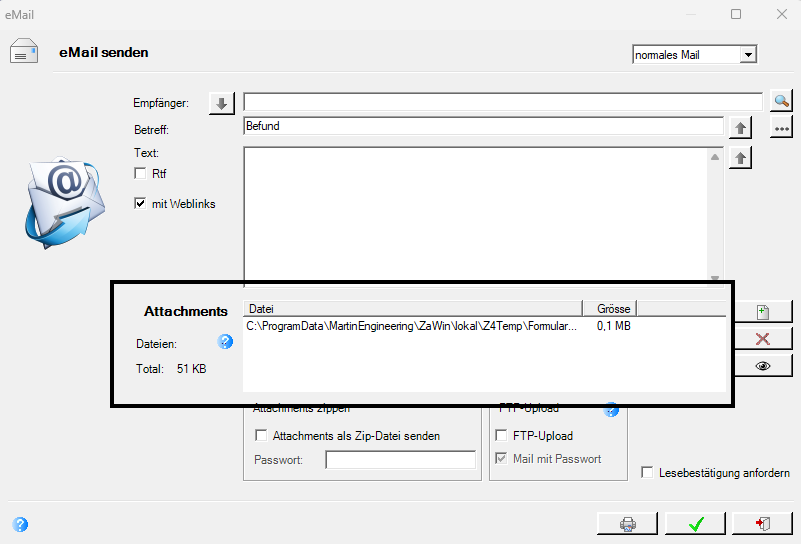This screenshot has width=801, height=544.
Task: Preview attachment using the eye icon
Action: (763, 366)
